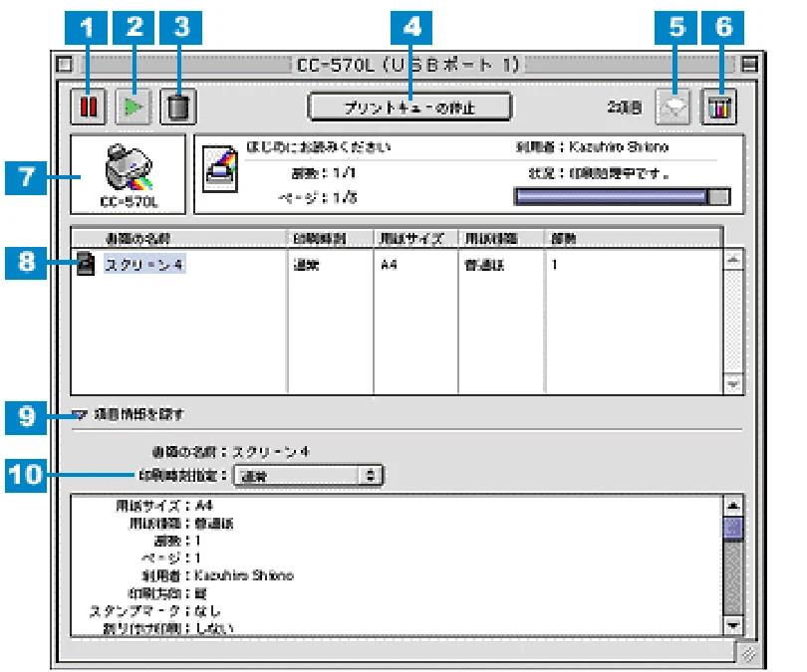
Task: Collapse the 項目情報を隠す disclosure triangle
Action: [x=80, y=414]
